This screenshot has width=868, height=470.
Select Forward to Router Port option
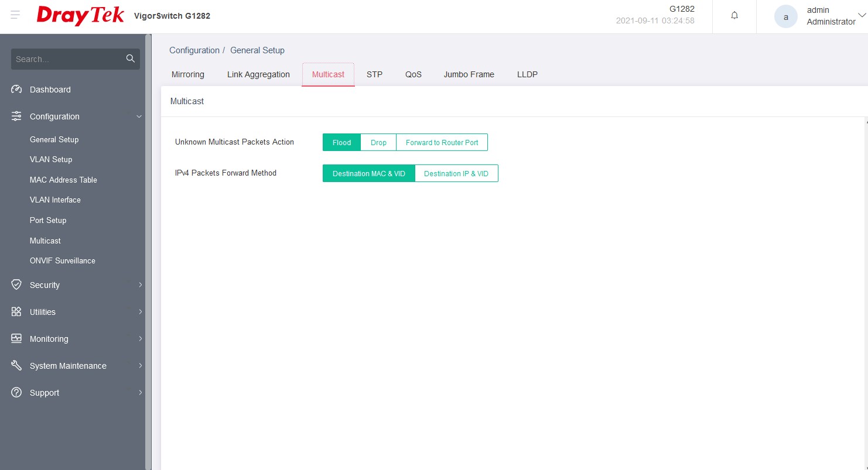tap(442, 142)
